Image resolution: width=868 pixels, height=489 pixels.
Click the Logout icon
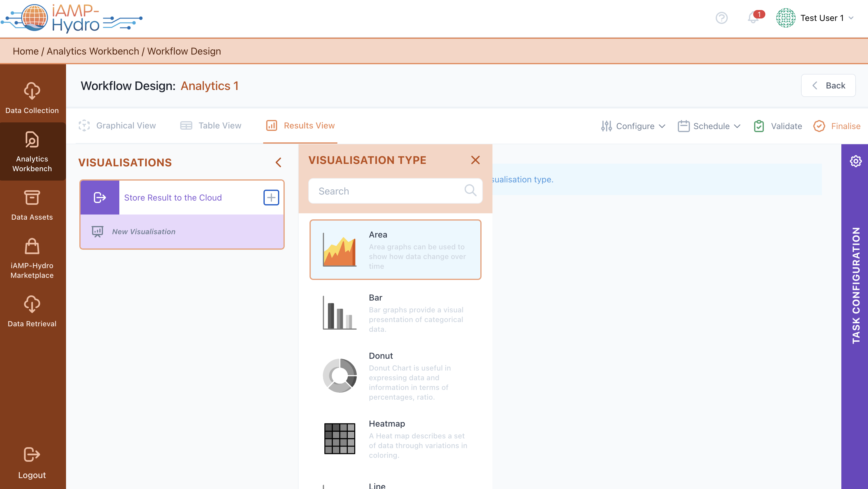tap(32, 455)
